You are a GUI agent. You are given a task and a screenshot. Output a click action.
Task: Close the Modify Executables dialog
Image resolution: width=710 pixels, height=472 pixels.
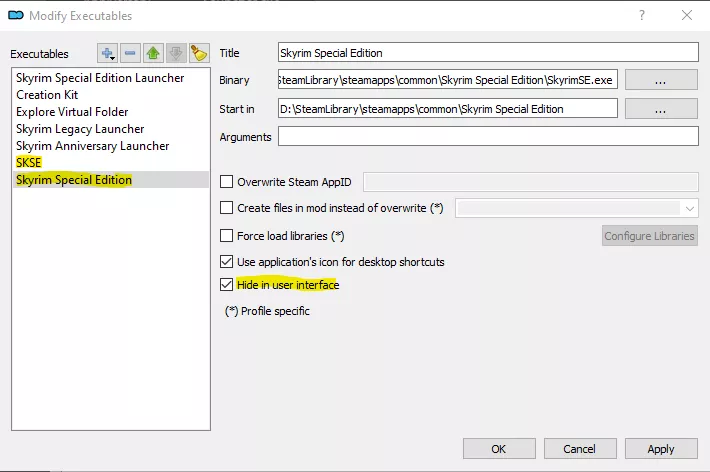click(686, 15)
